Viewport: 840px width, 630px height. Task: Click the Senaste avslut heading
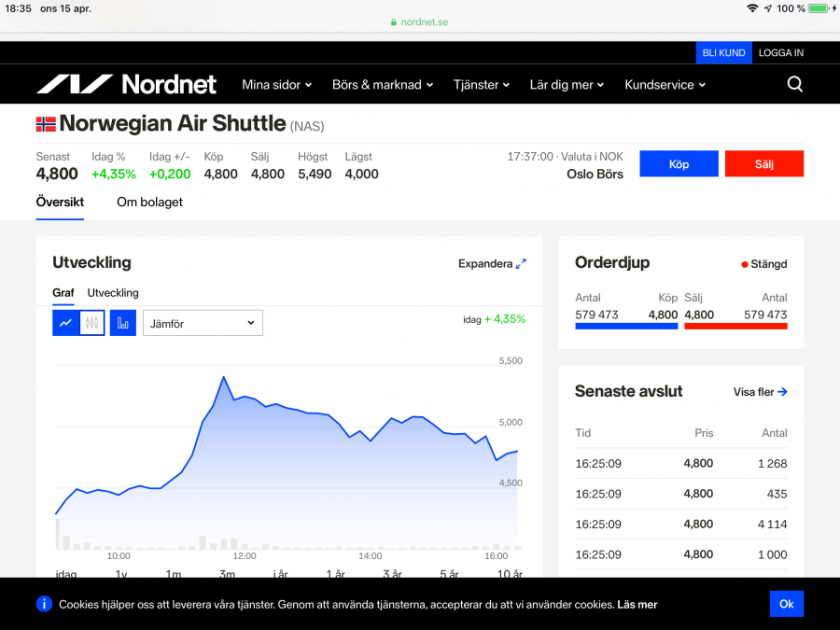click(x=628, y=391)
